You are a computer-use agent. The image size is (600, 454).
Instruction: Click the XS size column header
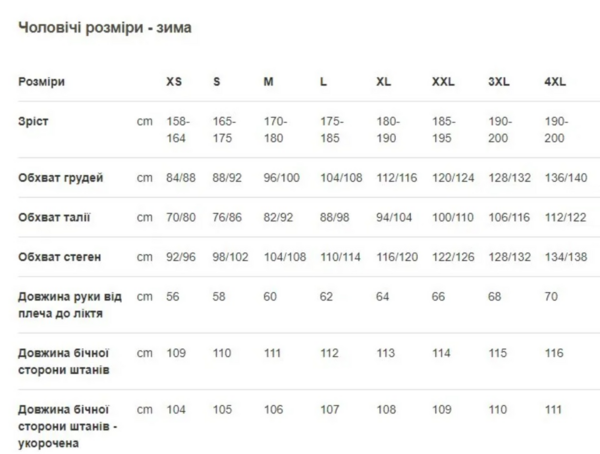(175, 81)
